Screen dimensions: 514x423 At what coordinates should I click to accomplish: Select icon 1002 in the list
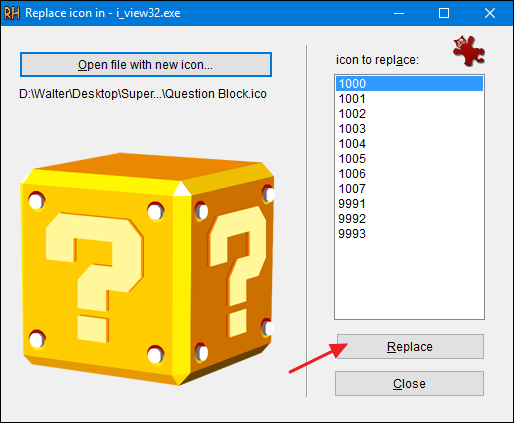point(409,114)
